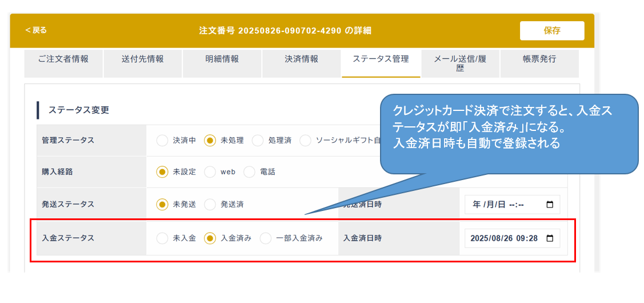Click the Save (保存) button
Viewport: 644px width, 303px height.
551,31
